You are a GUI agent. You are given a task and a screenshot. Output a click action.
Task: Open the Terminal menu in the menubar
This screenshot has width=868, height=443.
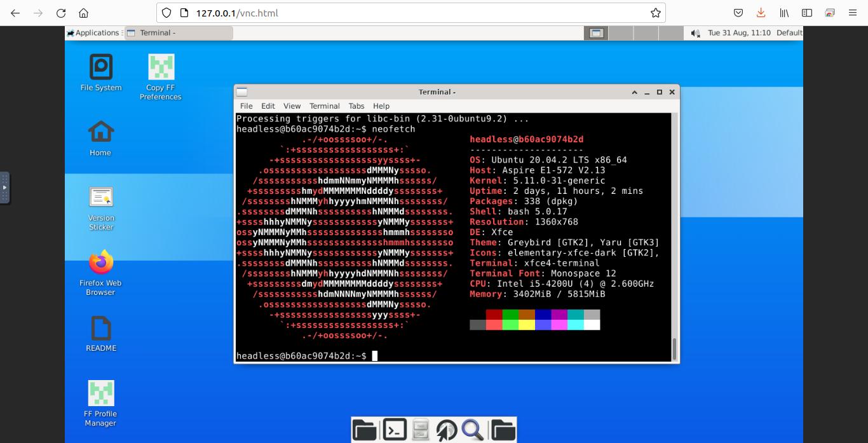click(325, 106)
